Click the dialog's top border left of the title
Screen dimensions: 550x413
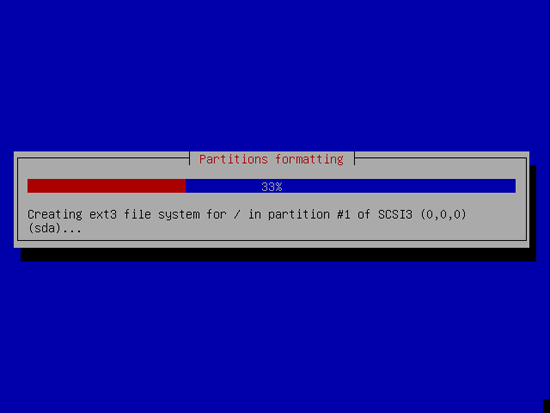tap(103, 158)
